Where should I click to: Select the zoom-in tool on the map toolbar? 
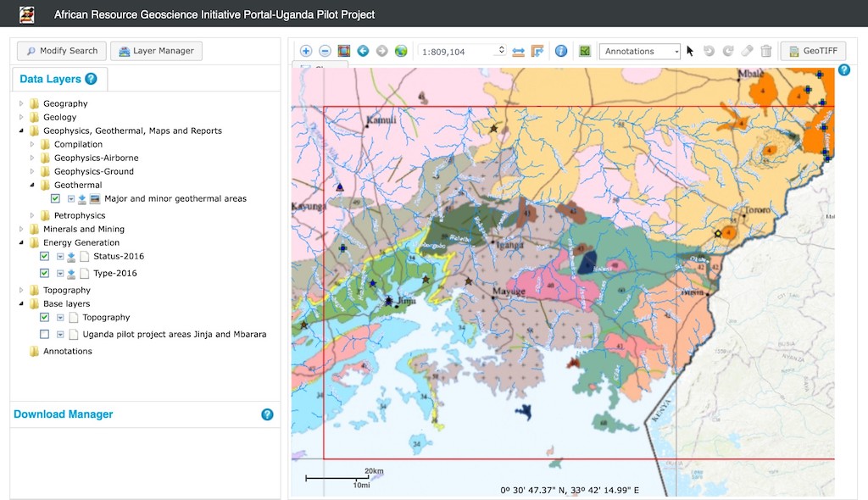point(306,51)
